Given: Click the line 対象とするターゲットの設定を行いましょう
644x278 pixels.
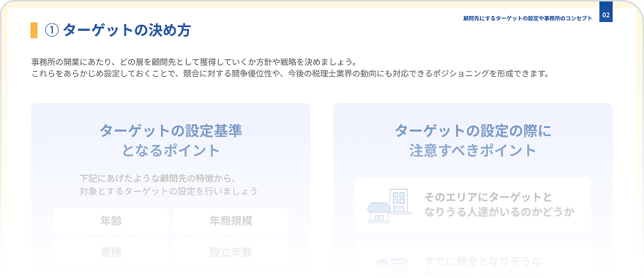Looking at the screenshot, I should click(169, 191).
